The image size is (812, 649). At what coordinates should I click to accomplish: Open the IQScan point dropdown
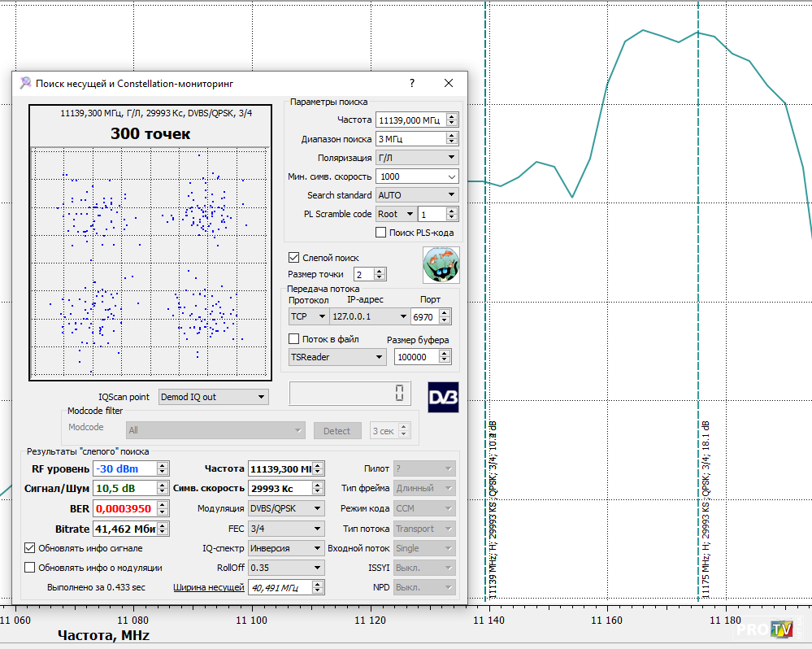213,397
